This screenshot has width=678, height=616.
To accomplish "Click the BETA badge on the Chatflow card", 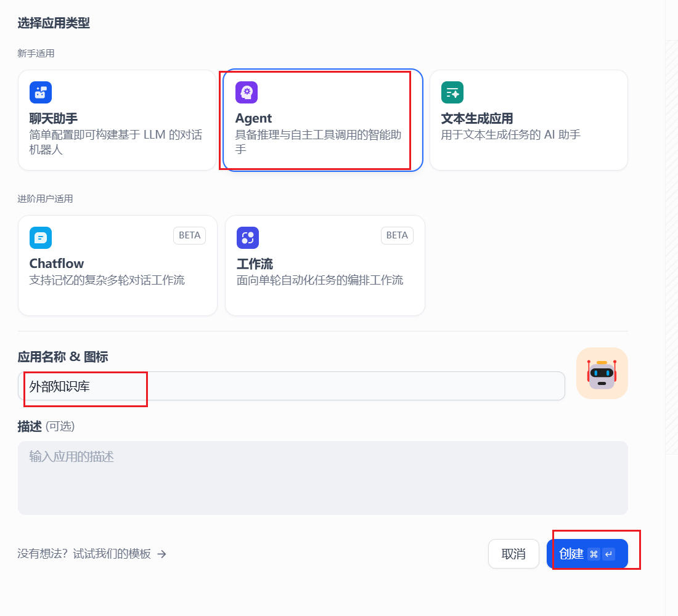I will (189, 235).
